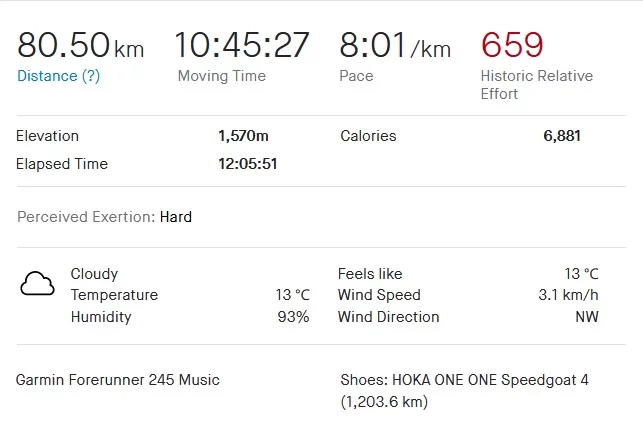Click the cloudy weather icon

pyautogui.click(x=37, y=284)
